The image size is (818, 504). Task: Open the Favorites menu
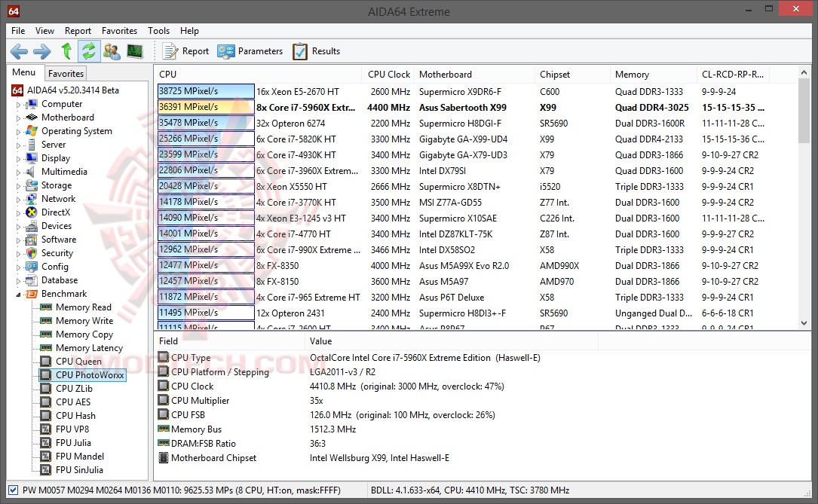(119, 31)
